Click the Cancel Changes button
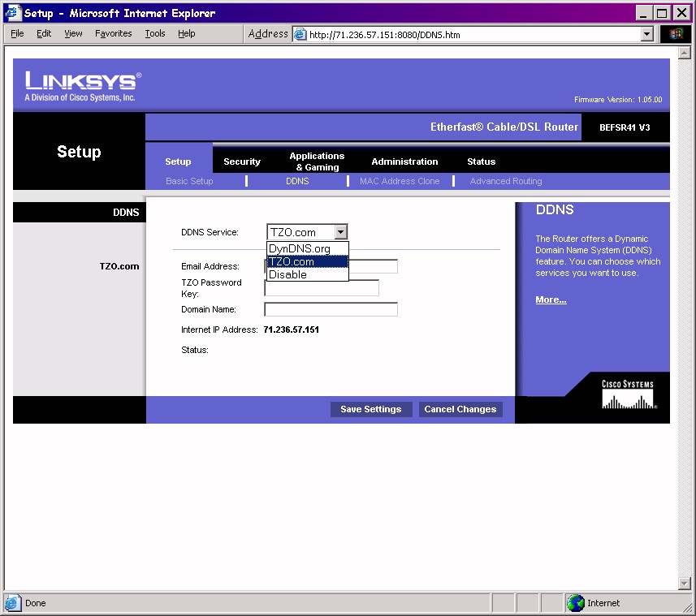 [460, 409]
